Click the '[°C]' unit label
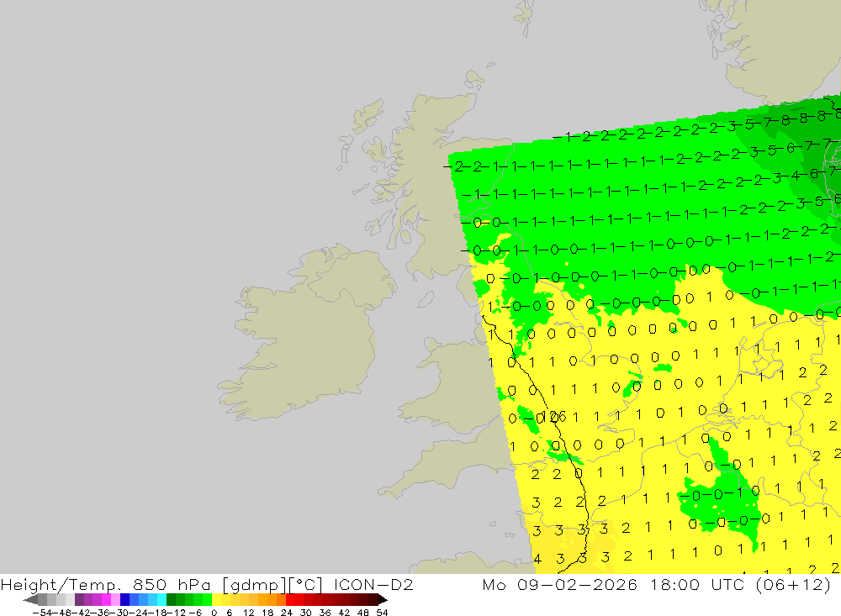 pos(306,585)
